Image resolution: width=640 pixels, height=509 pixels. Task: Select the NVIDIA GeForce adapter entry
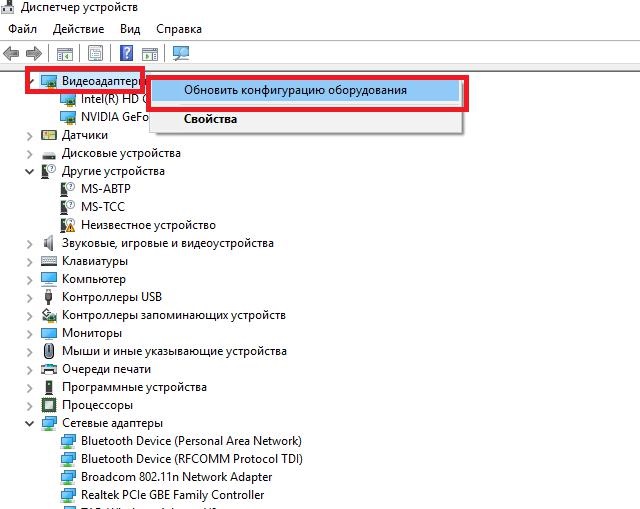point(115,117)
